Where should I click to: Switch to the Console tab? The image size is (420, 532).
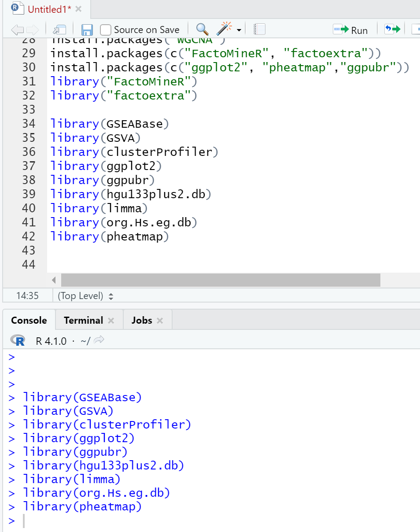(x=29, y=320)
